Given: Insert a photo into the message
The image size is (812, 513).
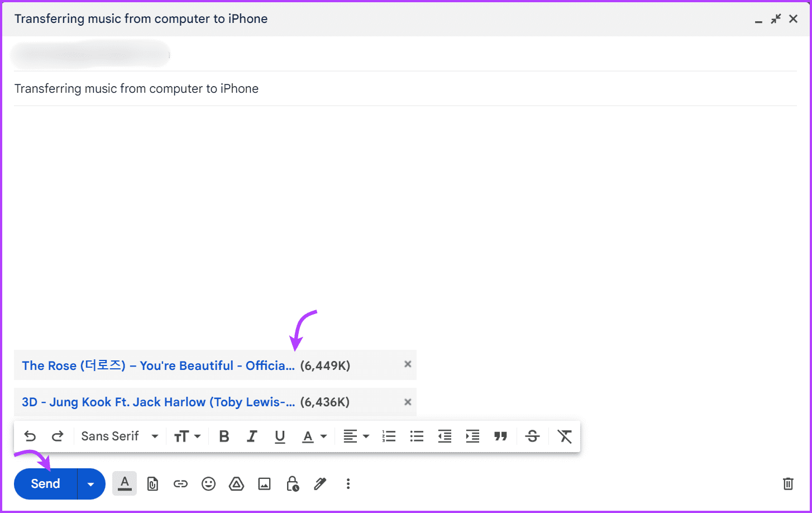Looking at the screenshot, I should 264,484.
